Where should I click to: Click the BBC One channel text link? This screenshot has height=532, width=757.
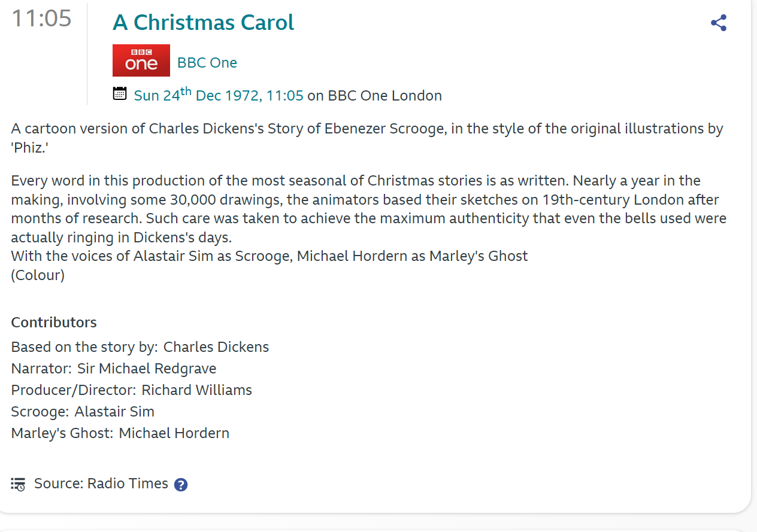click(x=207, y=63)
